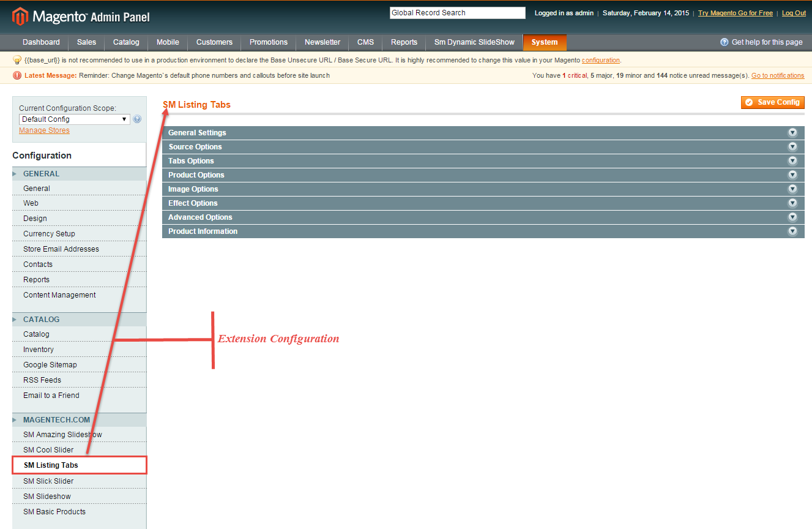This screenshot has width=812, height=529.
Task: Click the configuration link in base_url notice
Action: point(601,60)
